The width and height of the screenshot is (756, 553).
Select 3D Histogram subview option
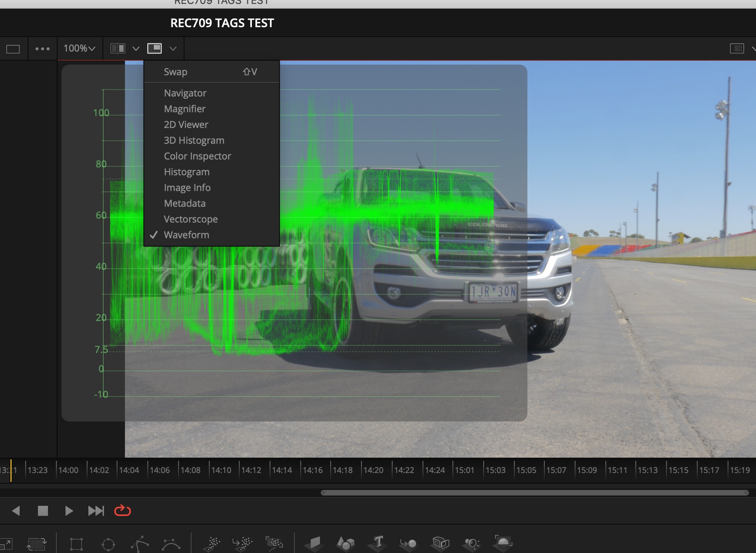212,140
